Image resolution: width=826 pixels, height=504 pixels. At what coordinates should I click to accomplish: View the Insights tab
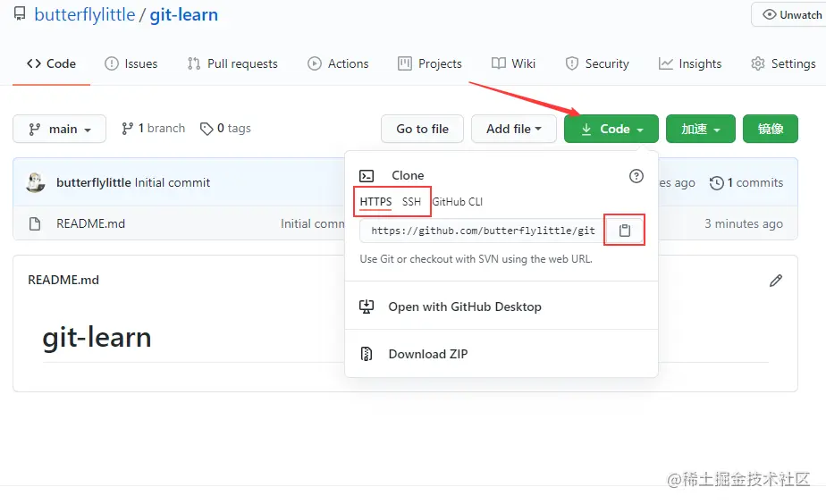[x=690, y=63]
